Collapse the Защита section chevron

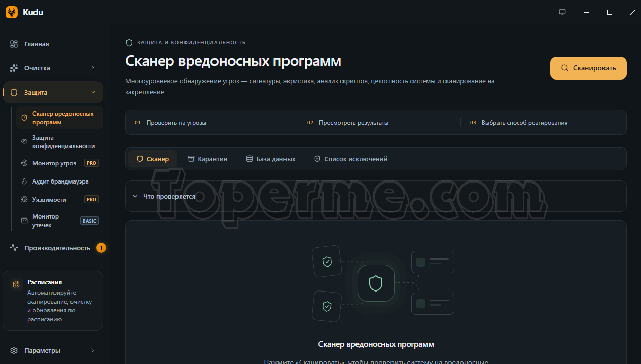(93, 92)
